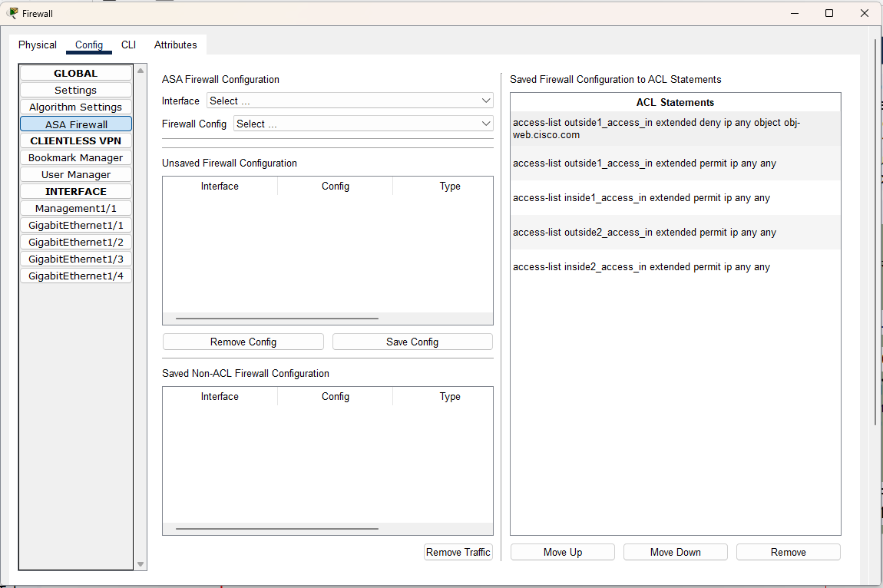Click the Save Config button

click(412, 341)
